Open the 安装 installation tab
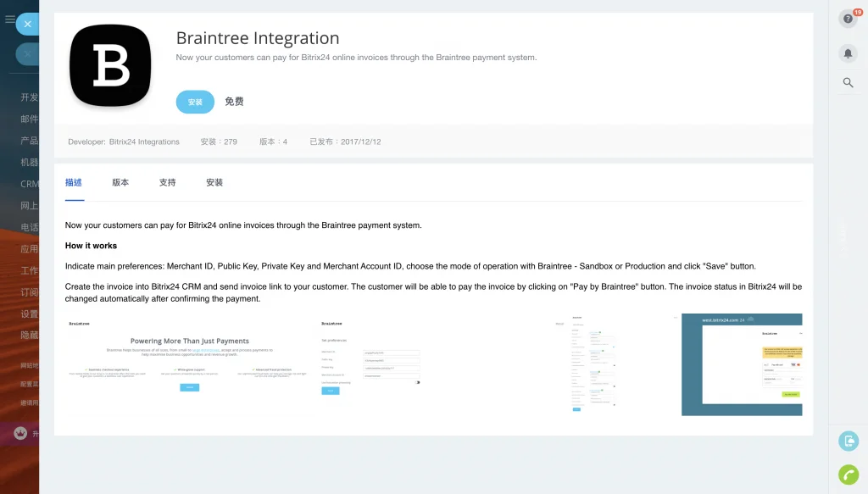The height and width of the screenshot is (494, 868). 214,182
